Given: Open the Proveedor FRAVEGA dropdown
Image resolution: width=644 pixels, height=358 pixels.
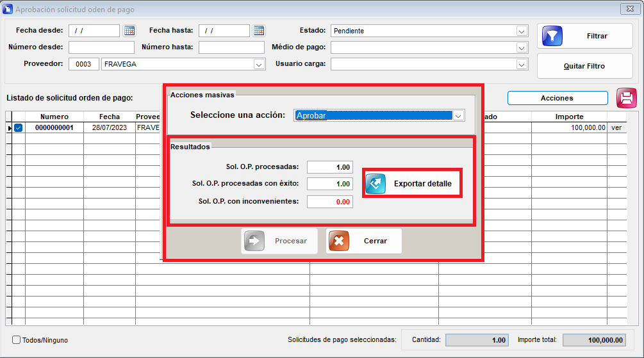Looking at the screenshot, I should pyautogui.click(x=259, y=65).
